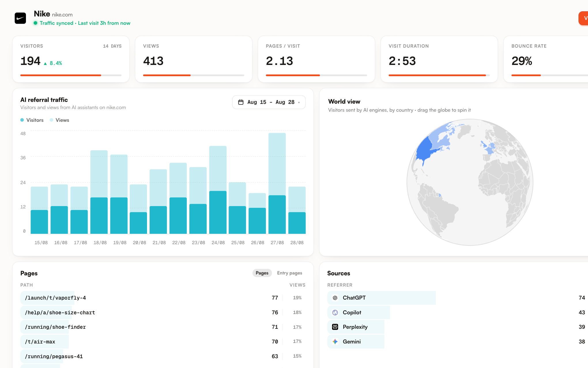Open the nike.com domain link
588x368 pixels.
[62, 15]
